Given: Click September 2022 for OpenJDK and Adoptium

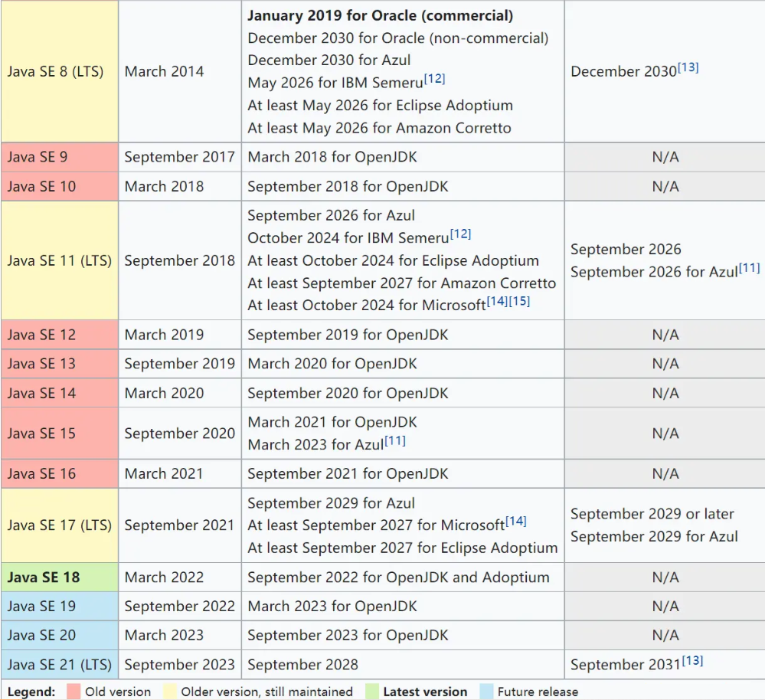Looking at the screenshot, I should point(399,577).
